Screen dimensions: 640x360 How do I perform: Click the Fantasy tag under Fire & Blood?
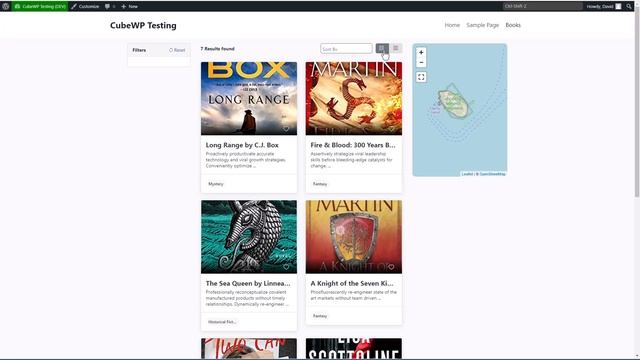pyautogui.click(x=320, y=184)
